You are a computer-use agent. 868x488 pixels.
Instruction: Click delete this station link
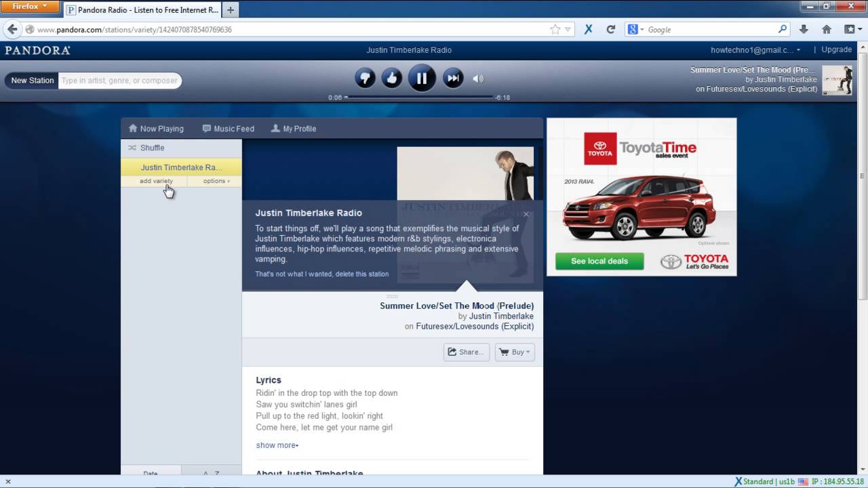pyautogui.click(x=322, y=274)
